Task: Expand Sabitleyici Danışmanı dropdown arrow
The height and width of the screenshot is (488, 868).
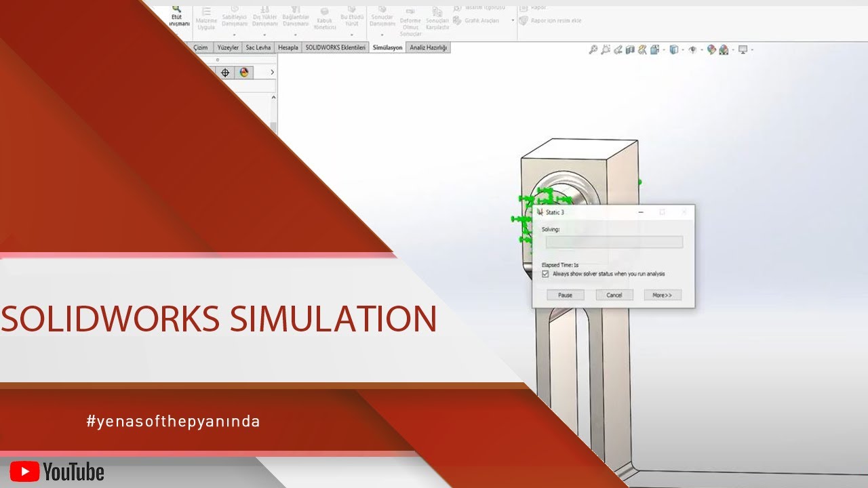Action: (234, 35)
